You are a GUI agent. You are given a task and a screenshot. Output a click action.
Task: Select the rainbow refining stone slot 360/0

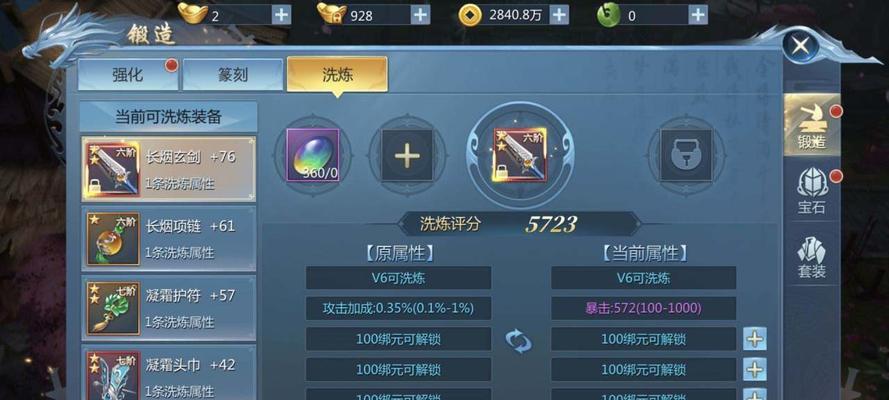(x=313, y=155)
